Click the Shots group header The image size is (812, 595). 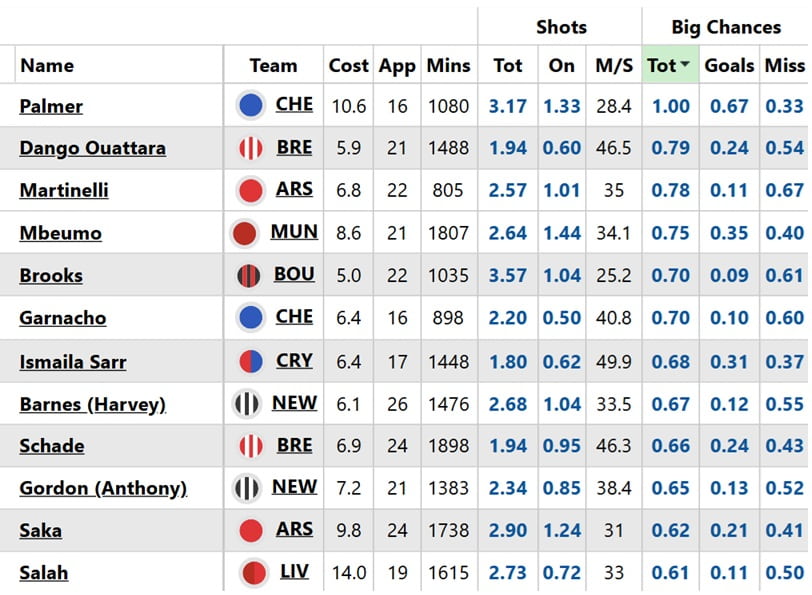tap(561, 27)
